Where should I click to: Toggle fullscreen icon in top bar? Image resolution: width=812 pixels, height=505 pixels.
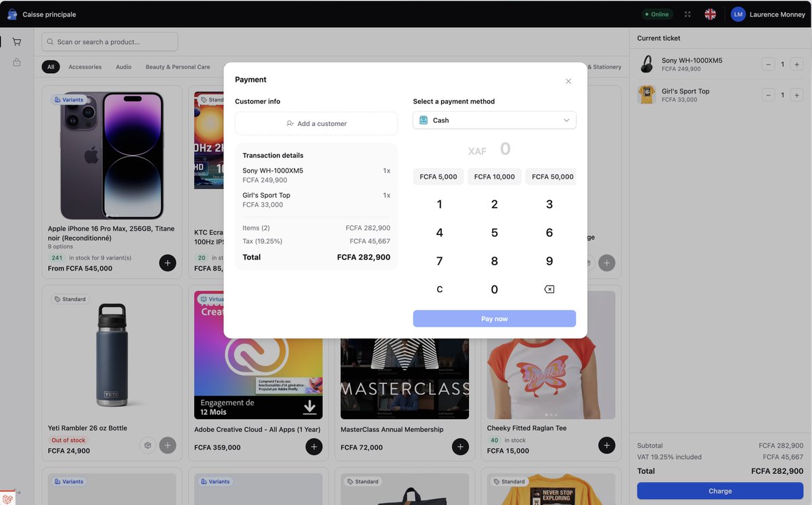687,14
